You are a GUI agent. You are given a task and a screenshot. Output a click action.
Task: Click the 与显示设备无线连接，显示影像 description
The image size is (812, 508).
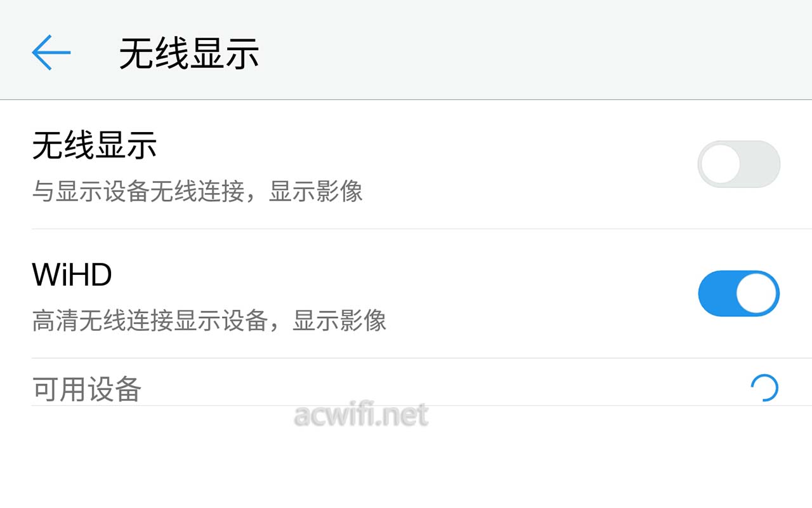pos(197,191)
